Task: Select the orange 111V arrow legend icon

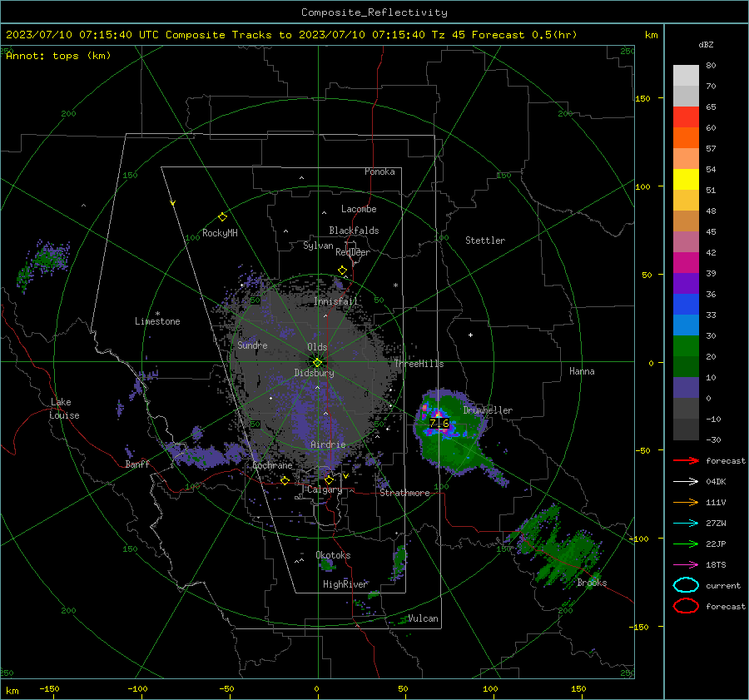Action: [686, 502]
